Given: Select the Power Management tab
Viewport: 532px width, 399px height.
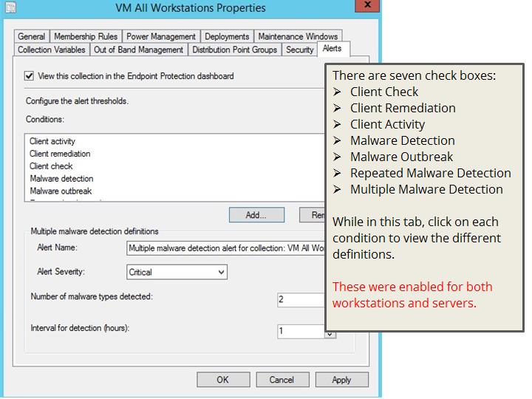Looking at the screenshot, I should click(161, 36).
